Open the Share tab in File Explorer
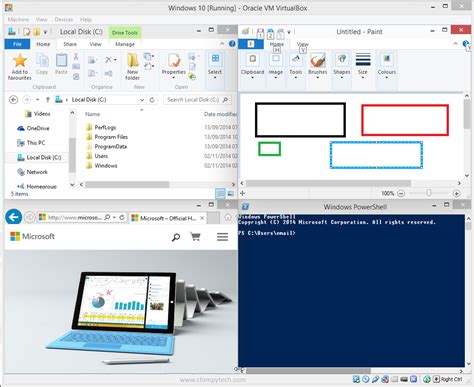Image resolution: width=474 pixels, height=387 pixels. [x=70, y=44]
